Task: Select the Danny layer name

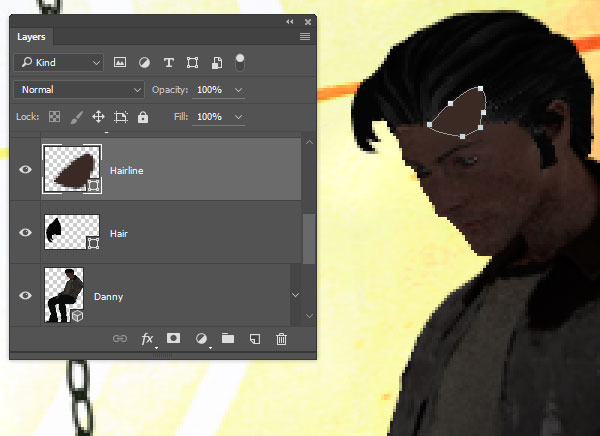Action: [x=108, y=297]
